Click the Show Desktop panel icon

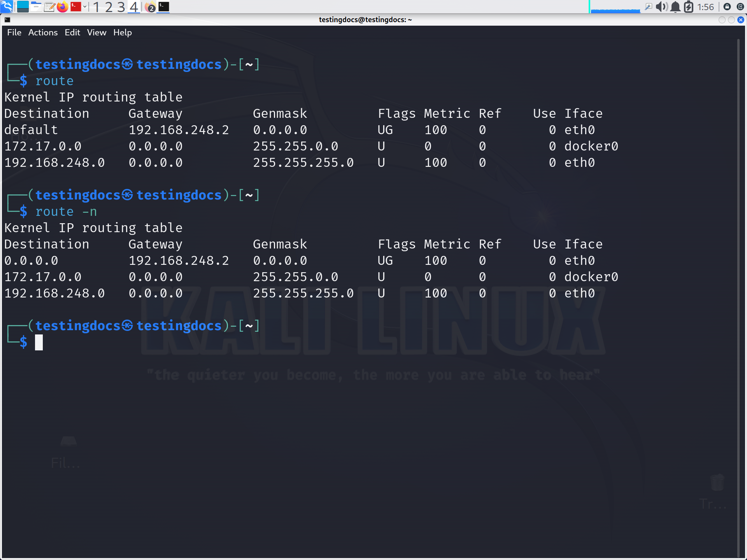23,7
